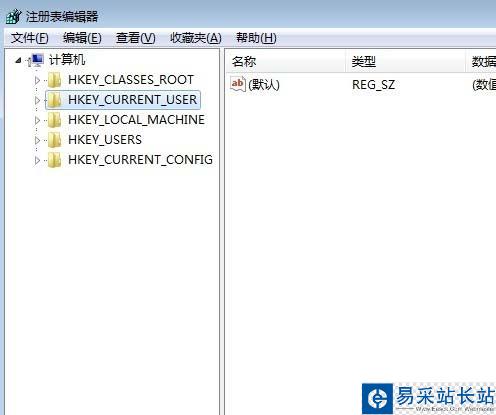Image resolution: width=496 pixels, height=415 pixels.
Task: Click the ab string value icon
Action: point(238,84)
